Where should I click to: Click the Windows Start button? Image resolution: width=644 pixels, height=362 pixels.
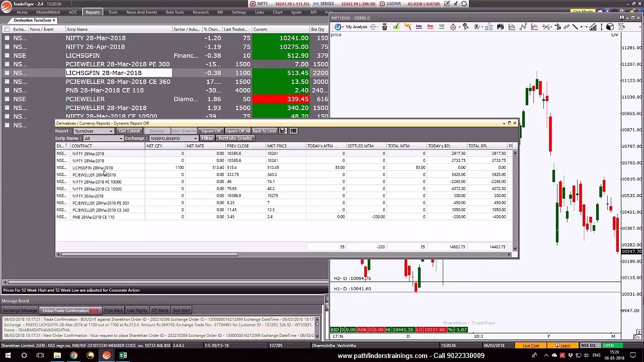tap(7, 355)
